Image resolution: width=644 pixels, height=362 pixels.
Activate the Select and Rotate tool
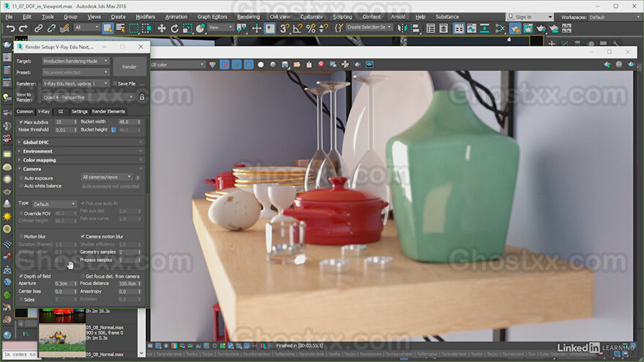coord(175,29)
